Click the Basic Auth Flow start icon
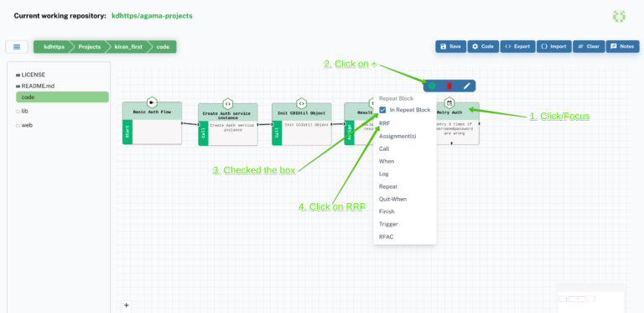 click(152, 102)
